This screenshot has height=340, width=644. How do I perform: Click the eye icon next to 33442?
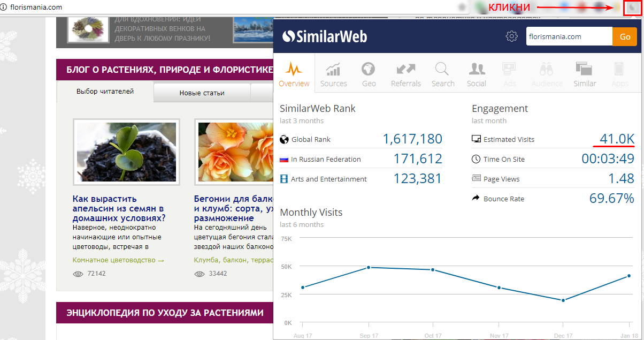(x=200, y=274)
